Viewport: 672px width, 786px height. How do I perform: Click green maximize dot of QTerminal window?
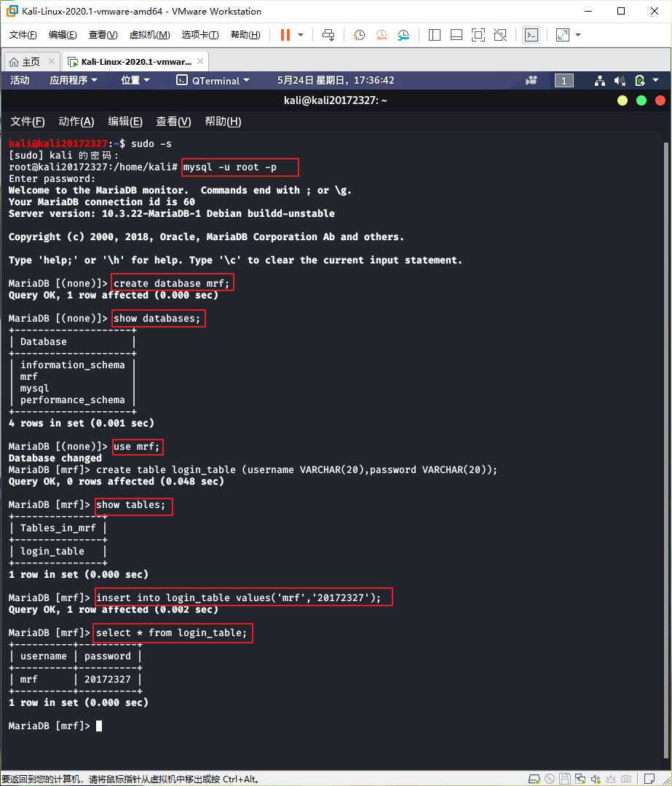click(641, 100)
